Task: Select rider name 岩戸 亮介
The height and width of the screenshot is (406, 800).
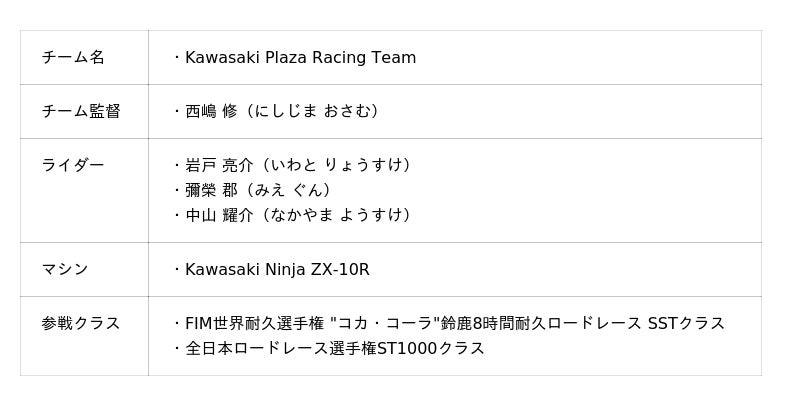Action: coord(220,165)
